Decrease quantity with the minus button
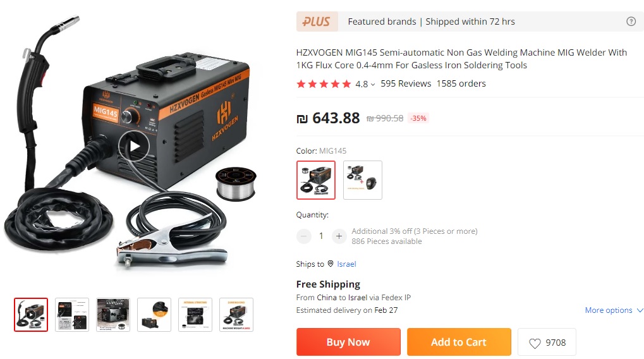This screenshot has height=359, width=644. point(304,236)
